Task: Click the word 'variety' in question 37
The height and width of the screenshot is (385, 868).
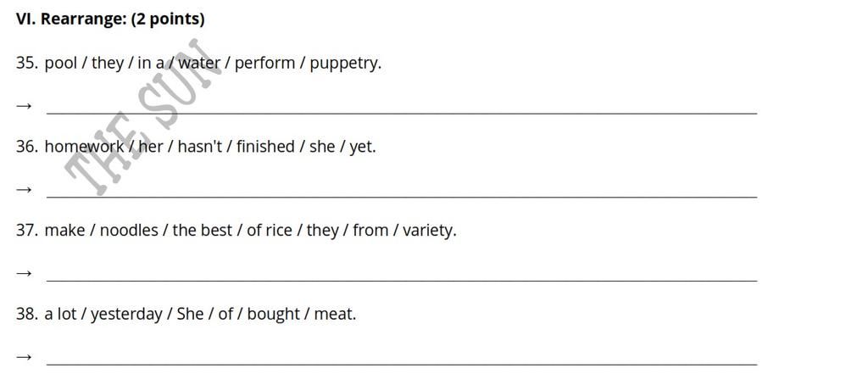Action: click(429, 231)
